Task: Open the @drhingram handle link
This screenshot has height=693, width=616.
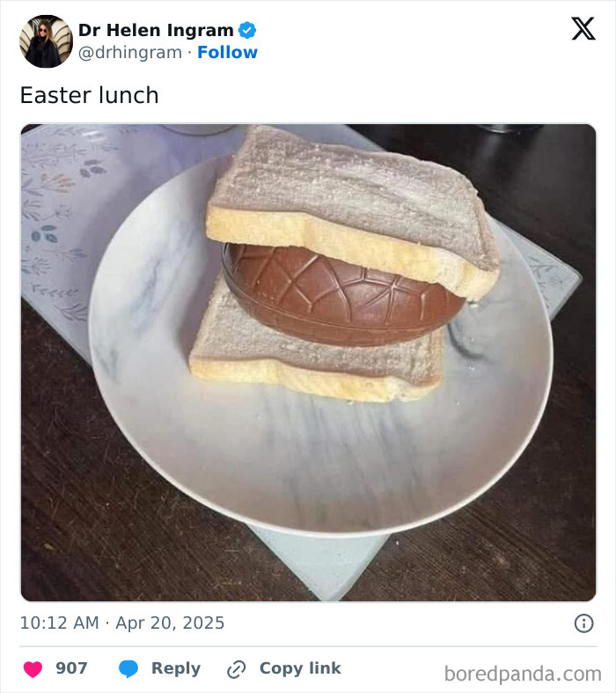Action: [x=130, y=53]
